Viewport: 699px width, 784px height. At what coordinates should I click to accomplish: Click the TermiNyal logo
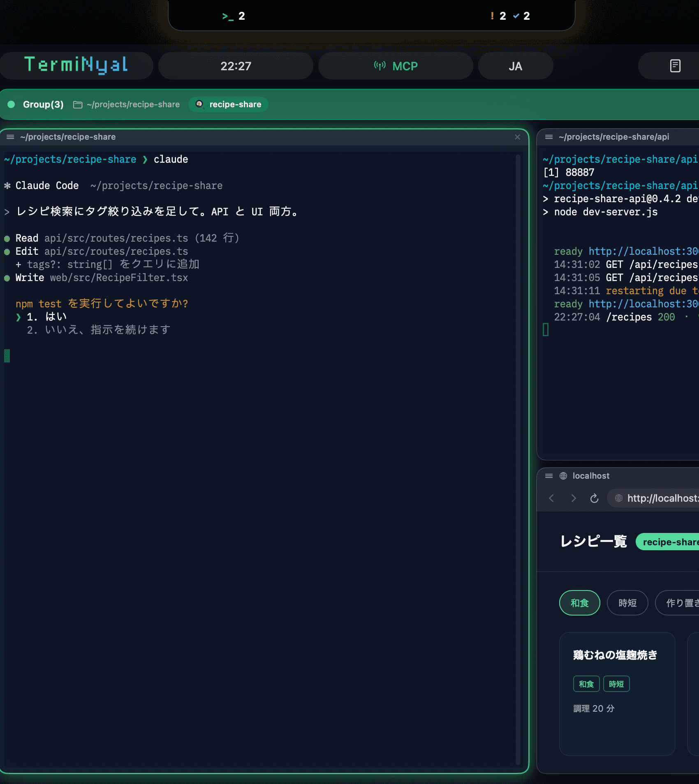[76, 65]
